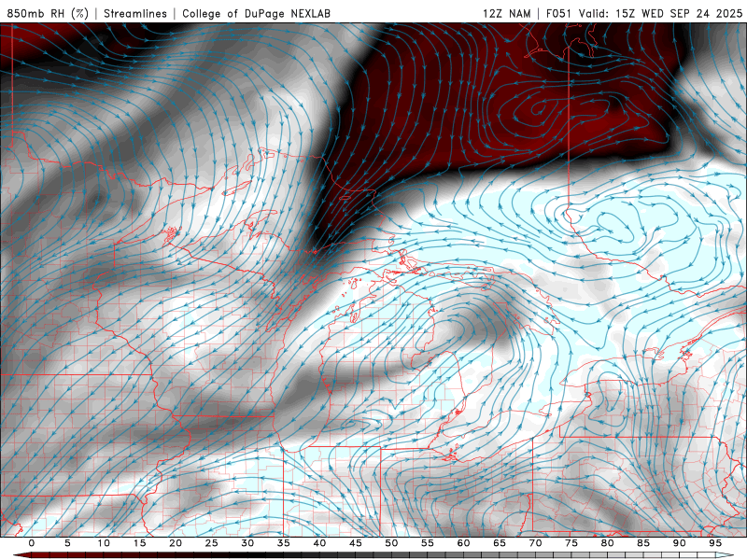Select the "90" color scale label

pos(679,543)
